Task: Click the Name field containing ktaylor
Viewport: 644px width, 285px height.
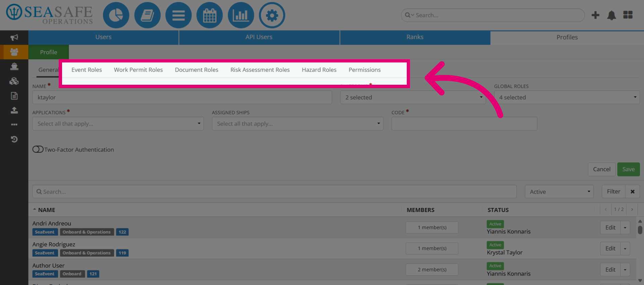Action: coord(182,97)
